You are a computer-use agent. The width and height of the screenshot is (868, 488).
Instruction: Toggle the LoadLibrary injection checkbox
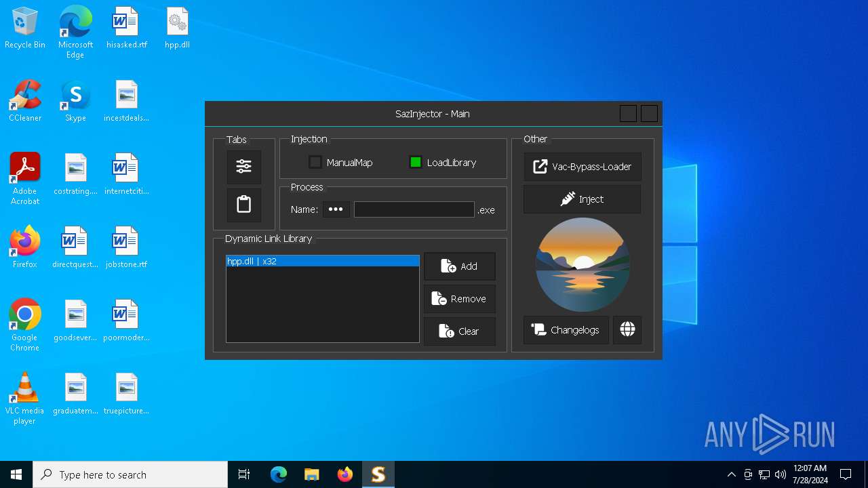(416, 162)
